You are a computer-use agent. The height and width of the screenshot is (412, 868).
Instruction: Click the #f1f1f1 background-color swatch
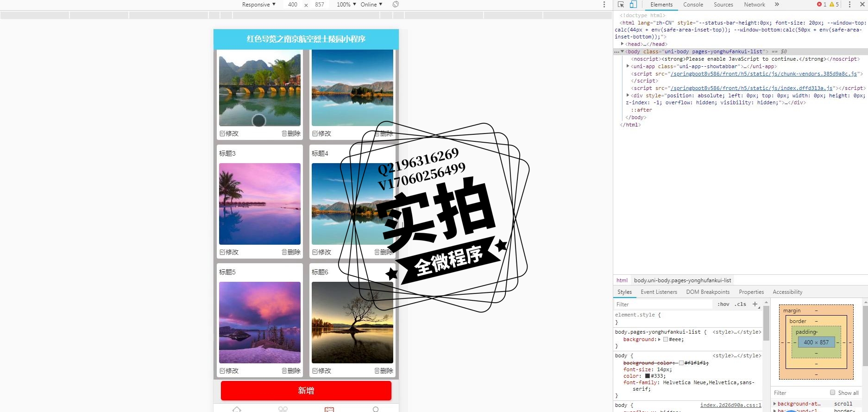(x=681, y=363)
